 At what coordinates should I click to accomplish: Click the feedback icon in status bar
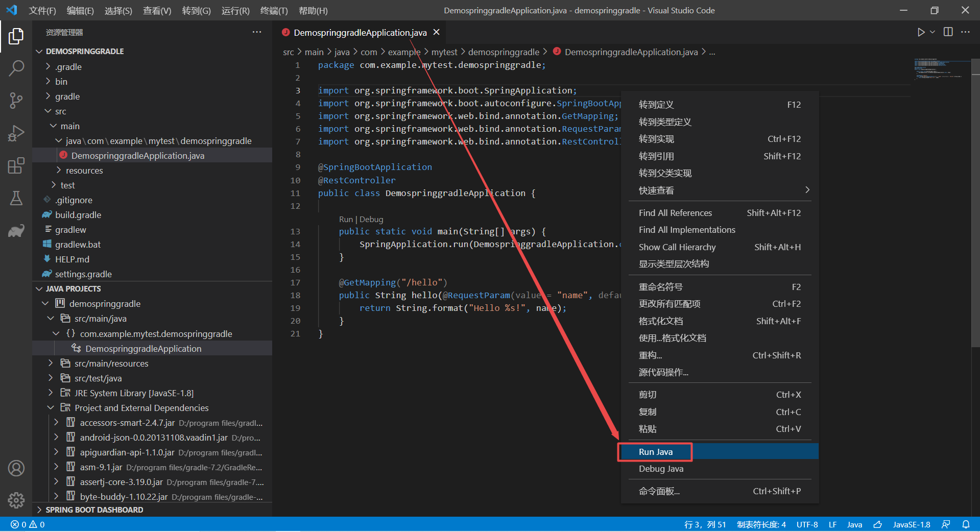coord(946,524)
